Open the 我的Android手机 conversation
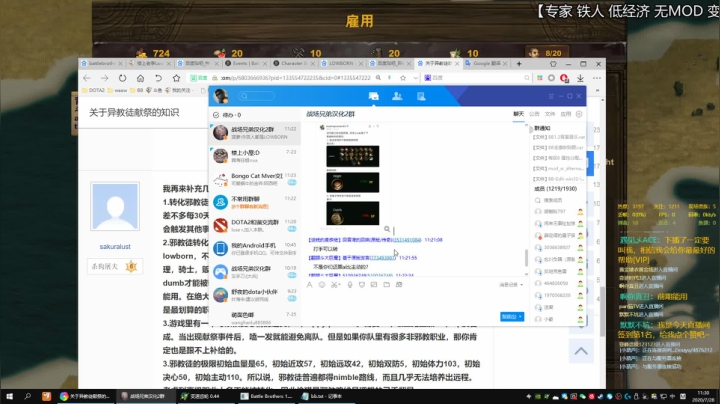The width and height of the screenshot is (720, 404). 255,249
